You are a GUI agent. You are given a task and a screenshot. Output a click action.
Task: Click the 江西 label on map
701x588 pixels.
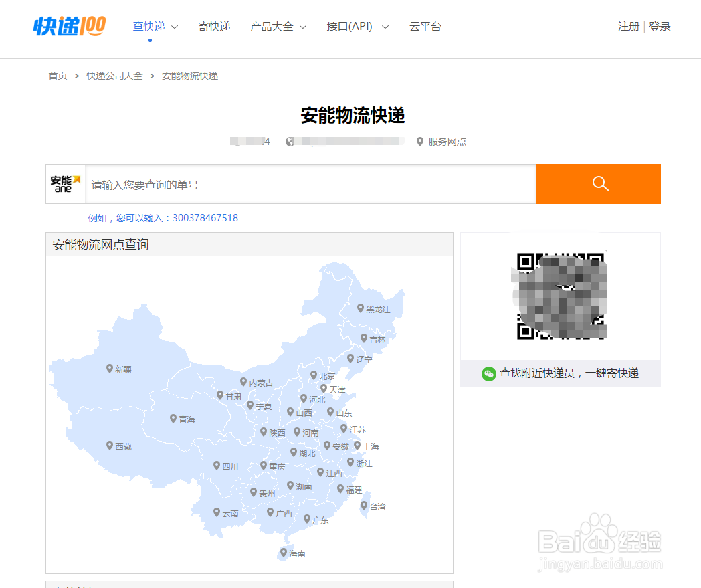[334, 473]
